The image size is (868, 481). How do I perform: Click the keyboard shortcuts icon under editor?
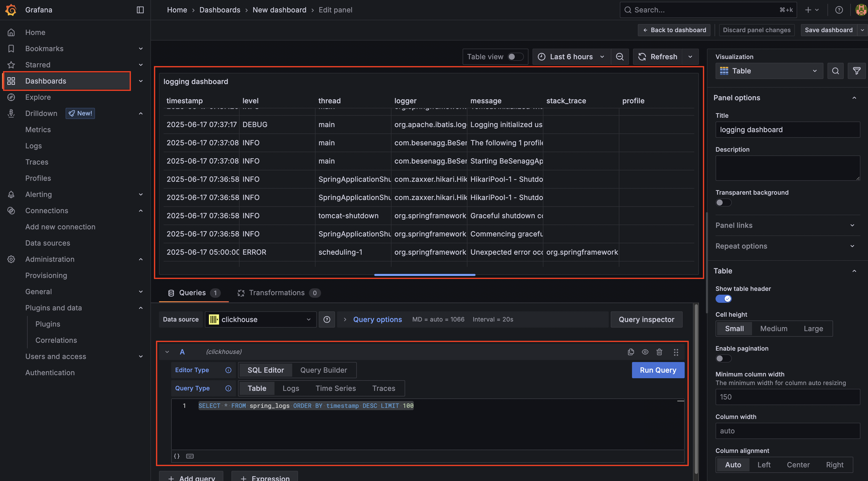(x=190, y=456)
